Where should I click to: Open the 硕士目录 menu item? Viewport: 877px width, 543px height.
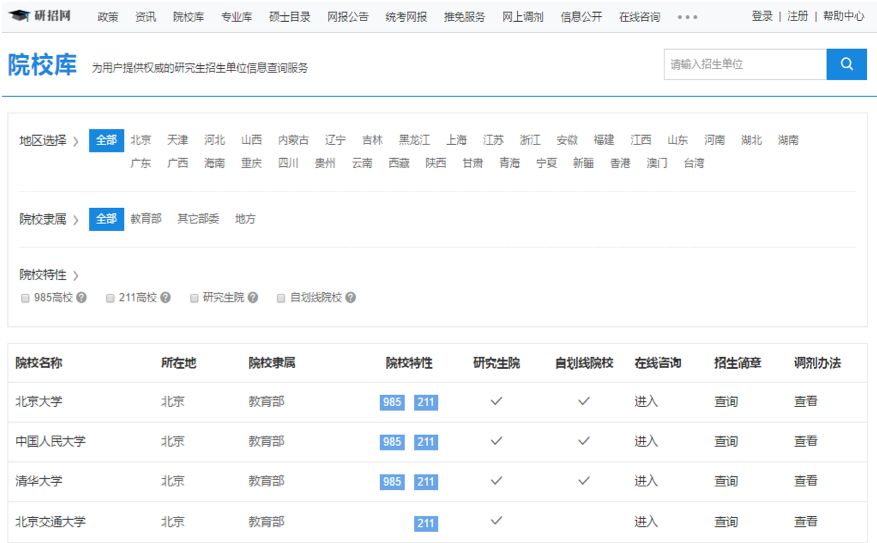289,17
